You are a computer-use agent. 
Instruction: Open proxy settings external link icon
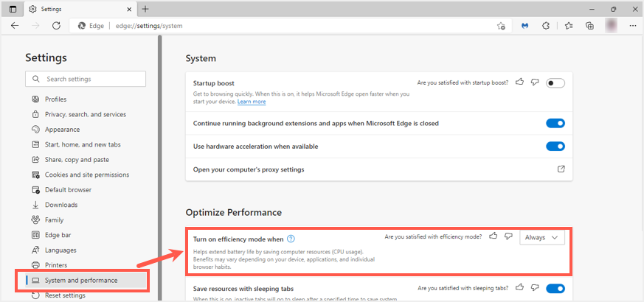tap(561, 169)
